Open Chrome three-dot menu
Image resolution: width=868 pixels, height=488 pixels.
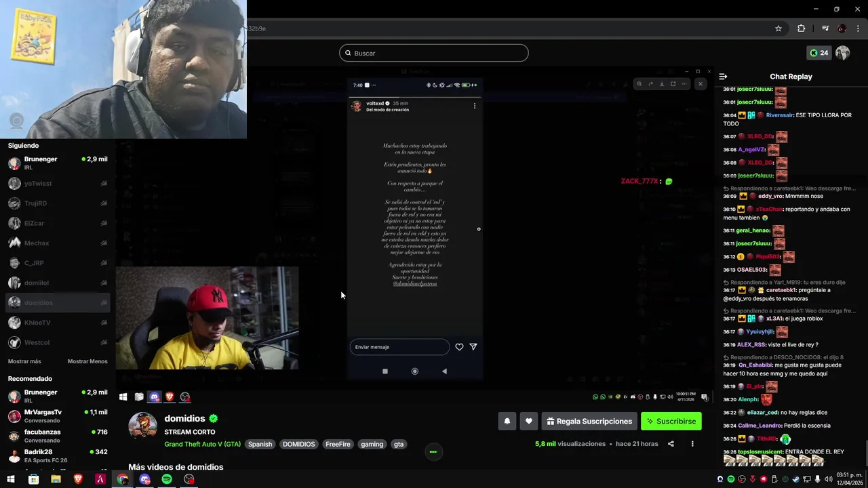point(858,28)
